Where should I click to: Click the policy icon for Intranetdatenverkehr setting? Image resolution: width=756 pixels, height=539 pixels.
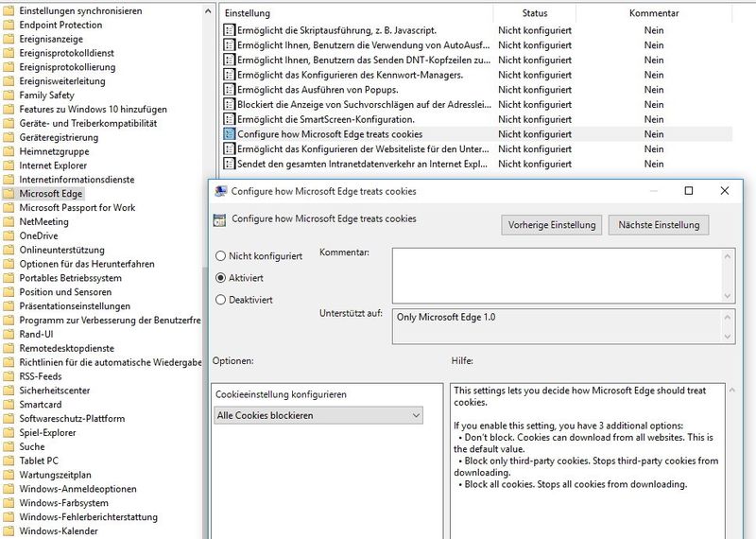229,165
